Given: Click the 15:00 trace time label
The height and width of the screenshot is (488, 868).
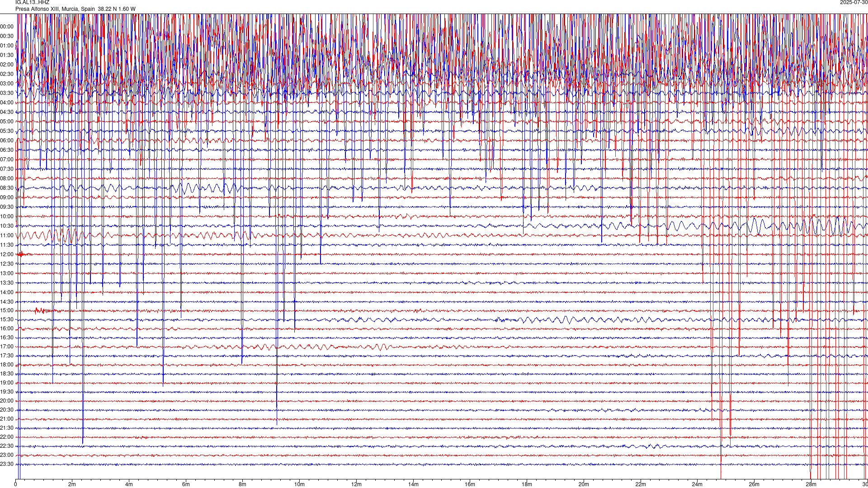Looking at the screenshot, I should point(7,310).
